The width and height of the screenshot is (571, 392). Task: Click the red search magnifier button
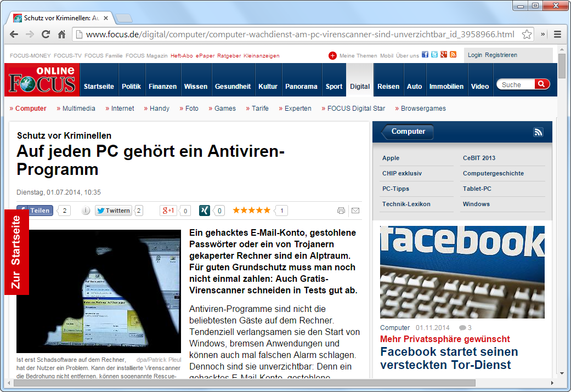click(x=541, y=84)
